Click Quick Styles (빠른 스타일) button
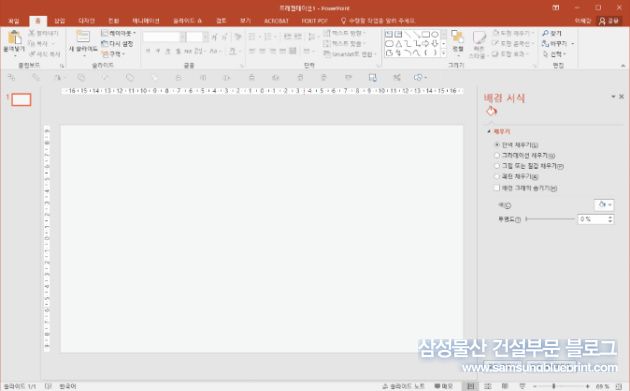Screen dimensions: 630x391 478,44
